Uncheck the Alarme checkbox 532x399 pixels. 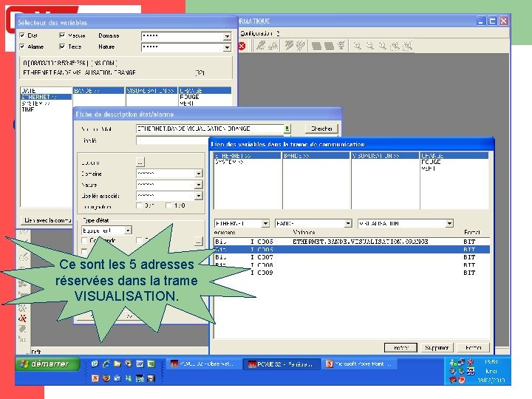click(x=22, y=47)
